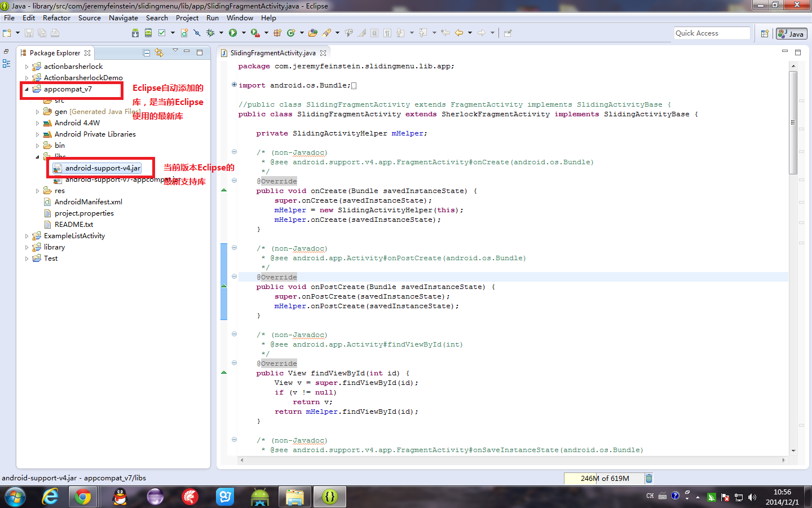This screenshot has width=812, height=508.
Task: Expand the ExampleListActivity project node
Action: click(27, 236)
